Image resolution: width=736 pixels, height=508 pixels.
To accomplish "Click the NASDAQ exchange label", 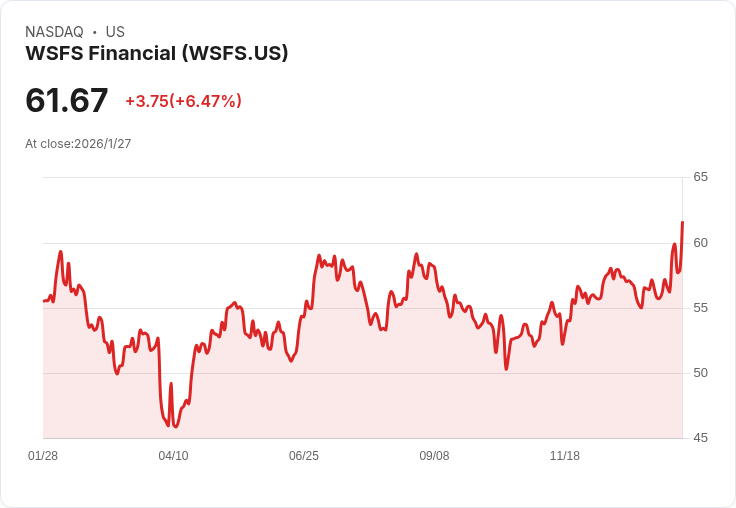I will pos(54,32).
